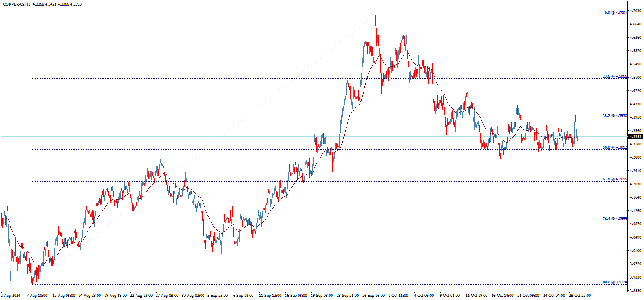644x300 pixels.
Task: Select the 61.8 @ 4.2095 Fibonacci label
Action: 615,179
